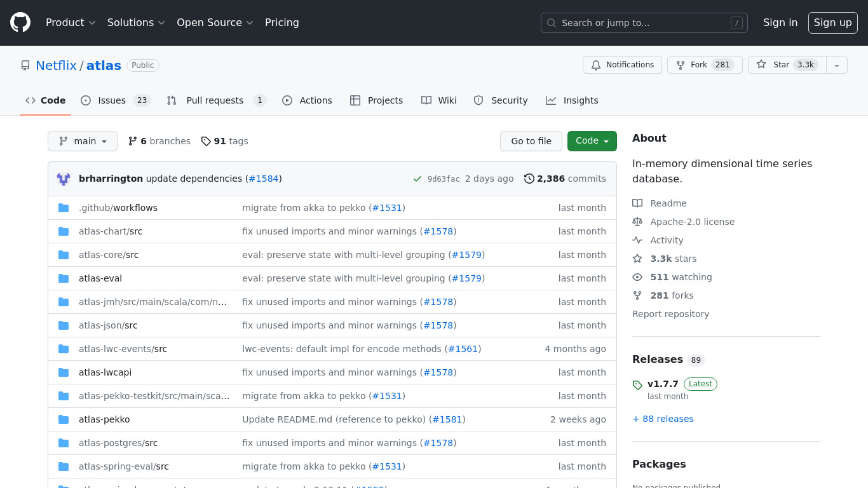
Task: Click the Fork count 281 badge
Action: (x=722, y=65)
